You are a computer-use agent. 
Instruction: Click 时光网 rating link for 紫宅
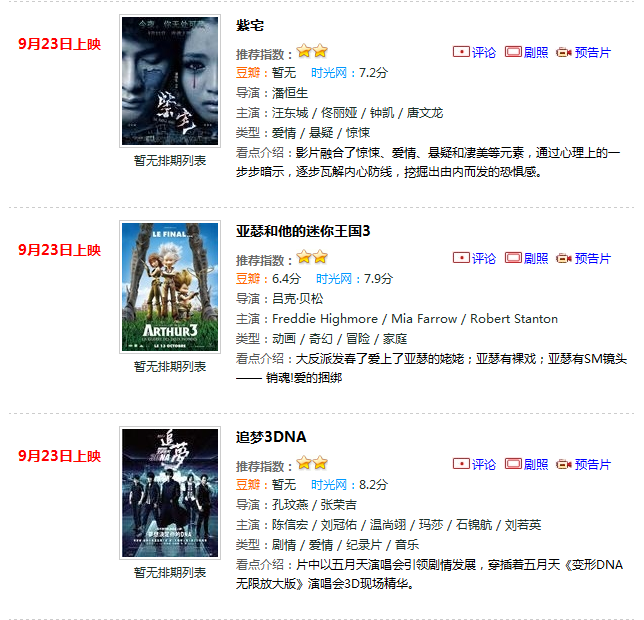pos(329,73)
